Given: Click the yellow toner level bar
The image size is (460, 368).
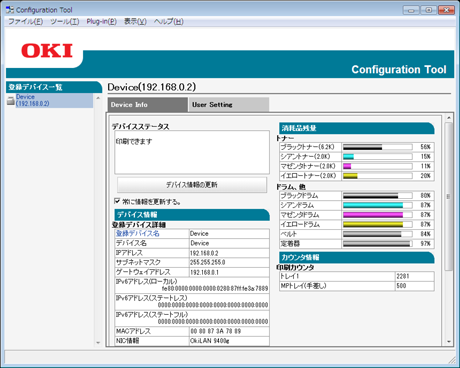Looking at the screenshot, I should tap(378, 176).
